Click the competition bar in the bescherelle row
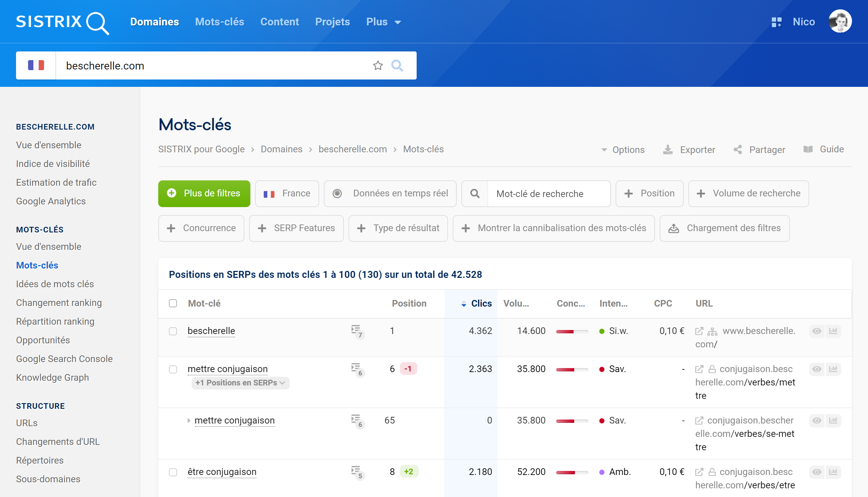The height and width of the screenshot is (497, 868). point(572,331)
